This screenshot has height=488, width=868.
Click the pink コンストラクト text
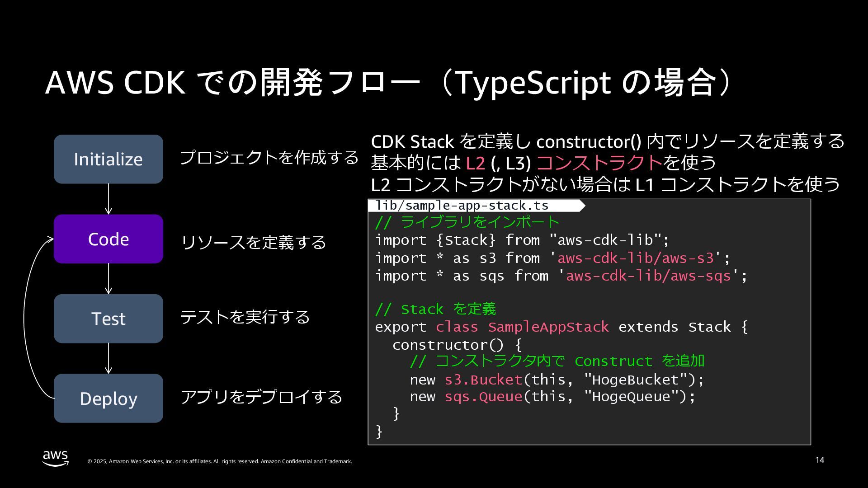coord(599,163)
